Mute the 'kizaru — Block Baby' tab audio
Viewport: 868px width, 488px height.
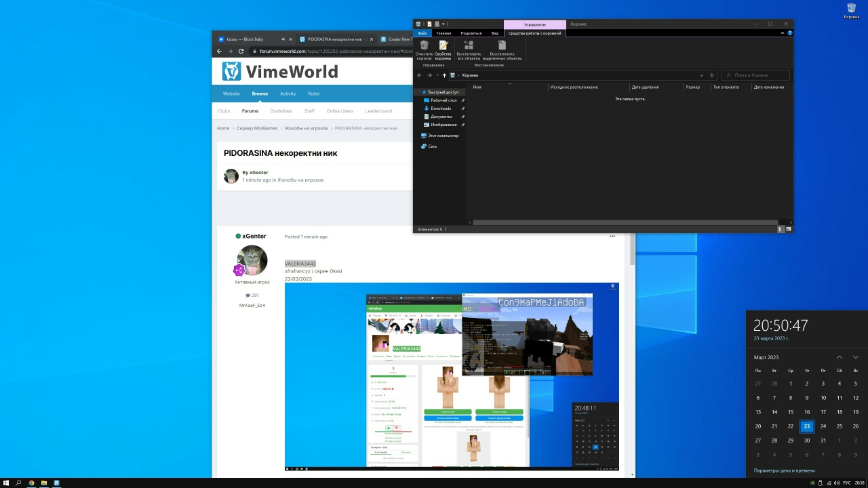[283, 39]
